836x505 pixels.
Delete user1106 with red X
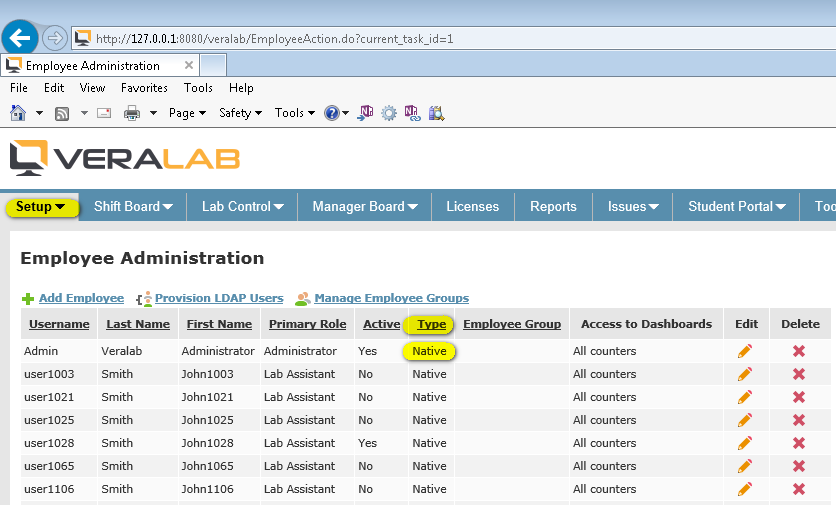(x=799, y=488)
